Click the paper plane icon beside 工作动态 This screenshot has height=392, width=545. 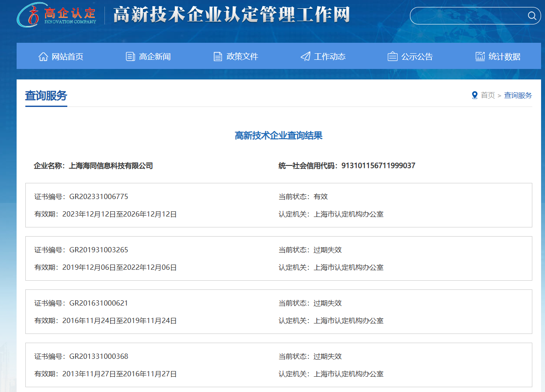(305, 56)
